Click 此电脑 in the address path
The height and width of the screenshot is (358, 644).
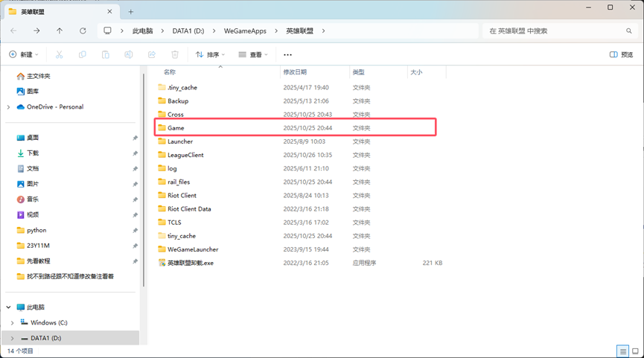point(142,31)
